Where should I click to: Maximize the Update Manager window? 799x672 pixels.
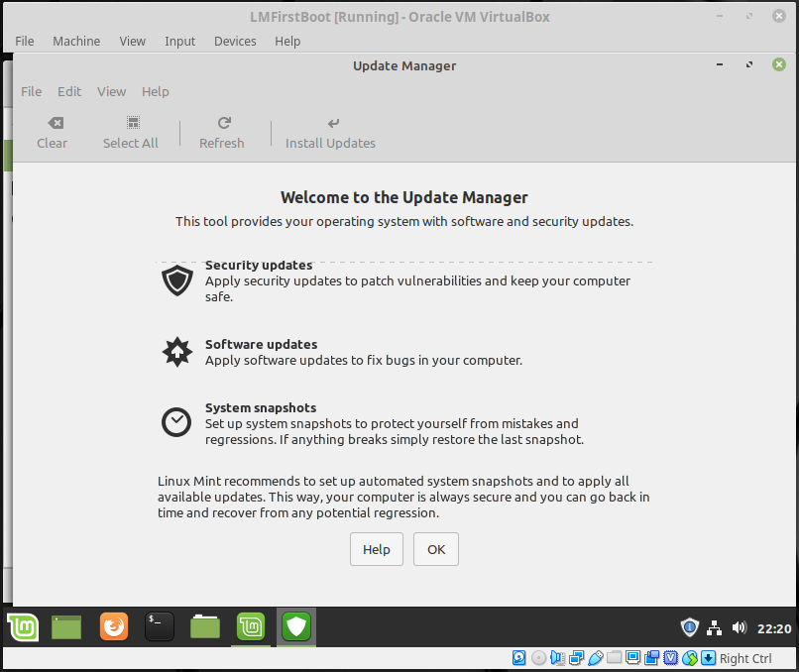(749, 64)
